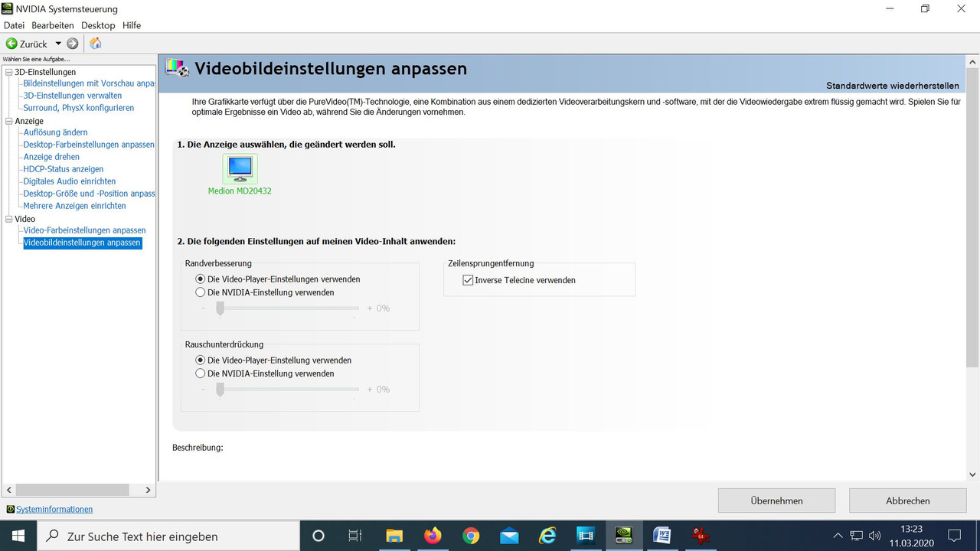The image size is (980, 551).
Task: Open Mehrere Anzeigen einrichten
Action: [x=74, y=206]
